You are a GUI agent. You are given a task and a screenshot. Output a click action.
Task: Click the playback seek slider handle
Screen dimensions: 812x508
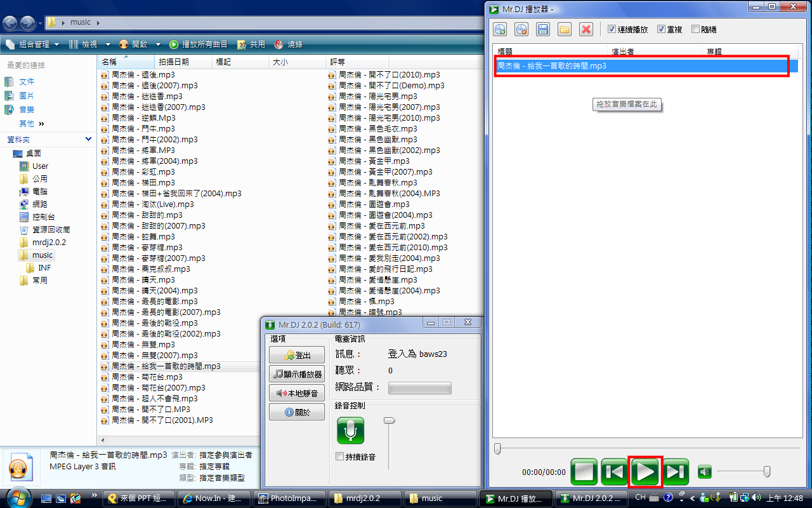[x=497, y=449]
